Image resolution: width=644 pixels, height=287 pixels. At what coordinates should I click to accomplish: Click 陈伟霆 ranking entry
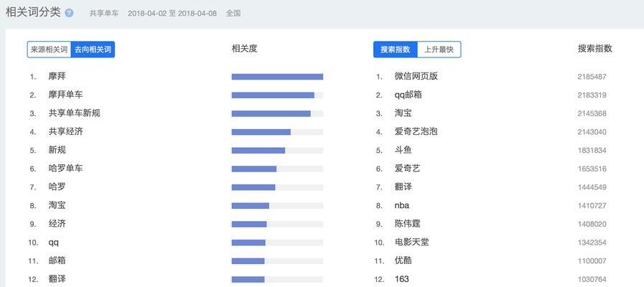407,224
